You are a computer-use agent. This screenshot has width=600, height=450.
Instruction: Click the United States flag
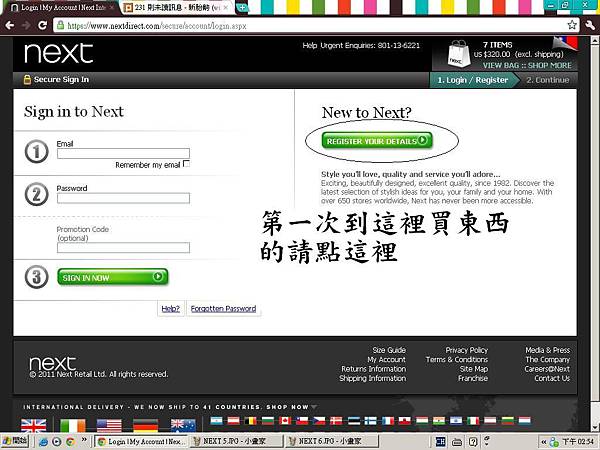coord(109,425)
